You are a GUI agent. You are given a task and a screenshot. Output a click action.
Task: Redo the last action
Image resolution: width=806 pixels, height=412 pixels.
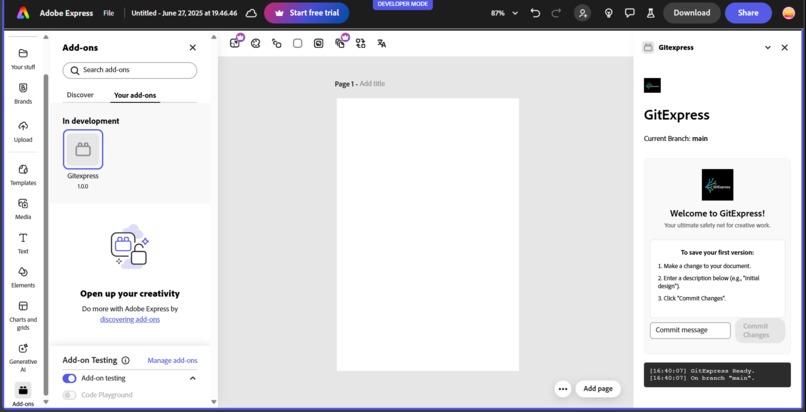pos(556,13)
